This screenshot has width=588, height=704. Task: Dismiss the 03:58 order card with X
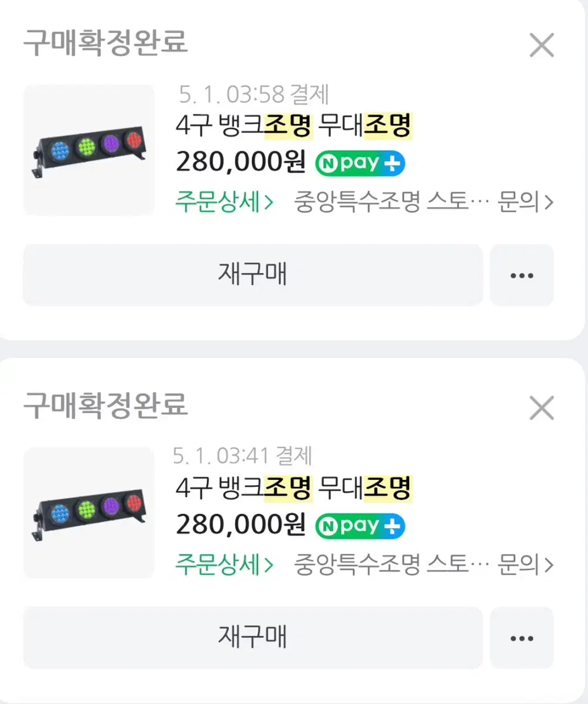click(x=541, y=45)
